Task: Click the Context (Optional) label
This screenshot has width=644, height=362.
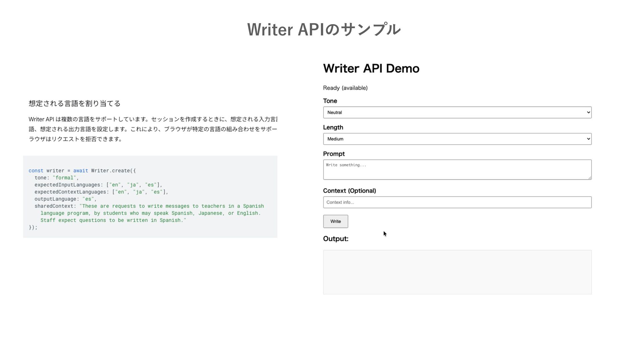Action: 349,191
